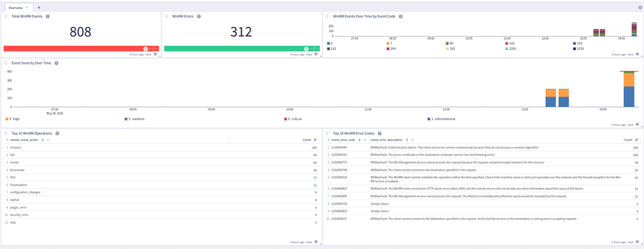The image size is (644, 249).
Task: Open time-range info icon in Top 10 Operations footer
Action: (316, 242)
